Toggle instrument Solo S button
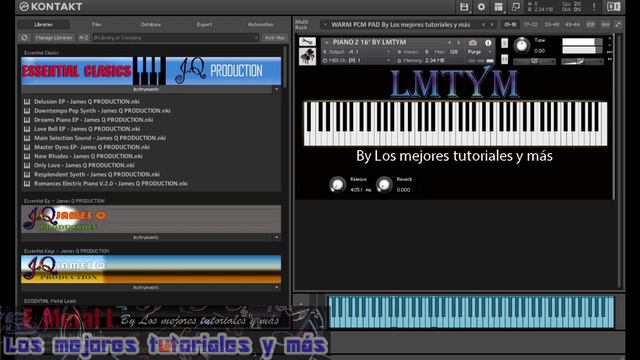This screenshot has height=360, width=640. 504,43
